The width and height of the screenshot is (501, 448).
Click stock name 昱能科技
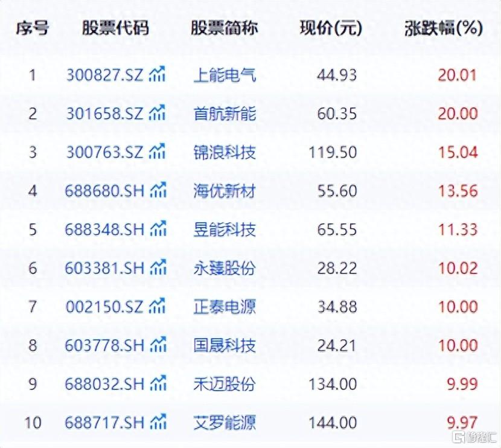[x=225, y=230]
